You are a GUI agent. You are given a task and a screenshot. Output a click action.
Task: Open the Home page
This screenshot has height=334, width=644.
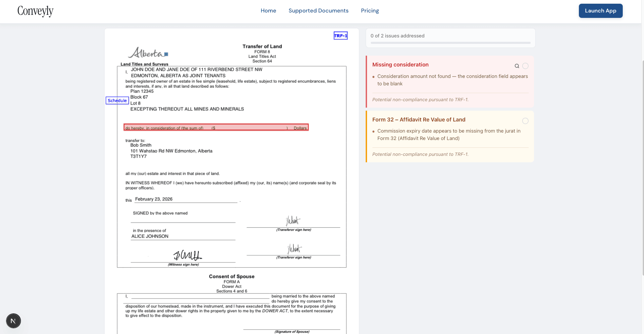[x=268, y=11]
